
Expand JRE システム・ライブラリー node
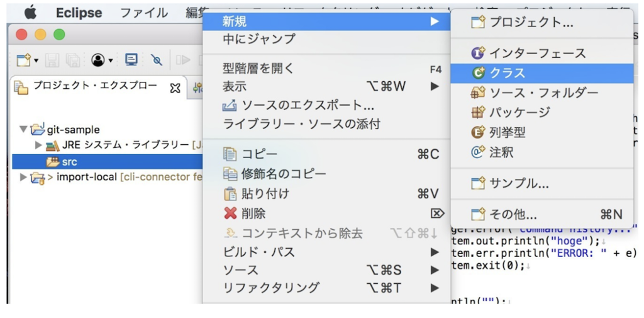pos(38,145)
